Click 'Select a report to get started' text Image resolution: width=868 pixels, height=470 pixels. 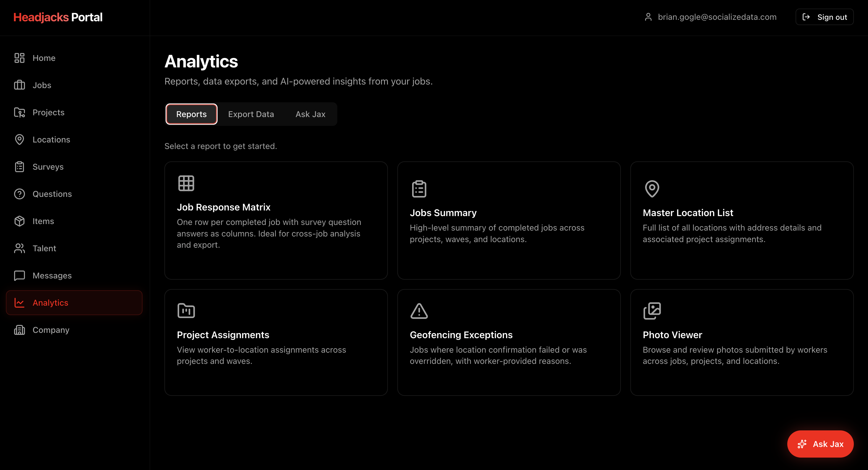pyautogui.click(x=221, y=146)
